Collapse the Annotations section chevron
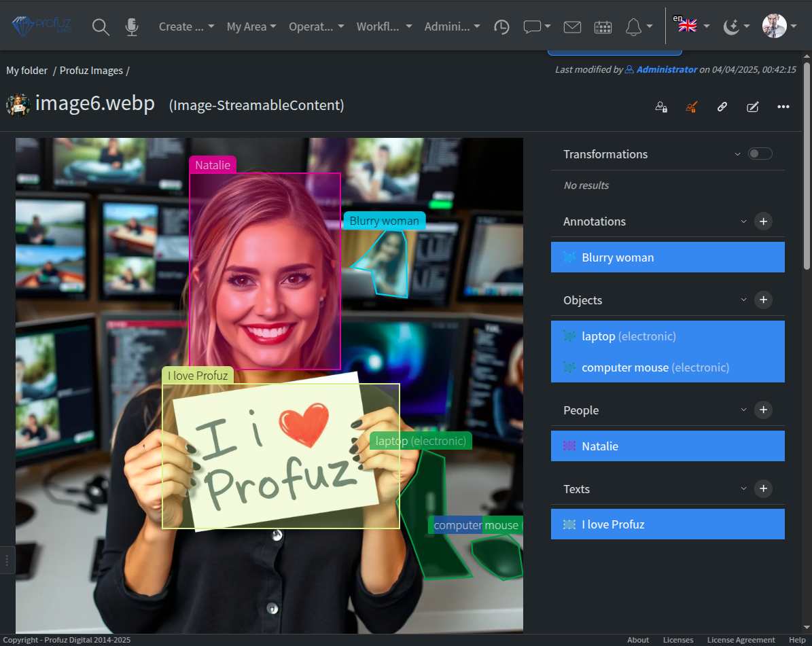This screenshot has height=646, width=812. pos(743,221)
